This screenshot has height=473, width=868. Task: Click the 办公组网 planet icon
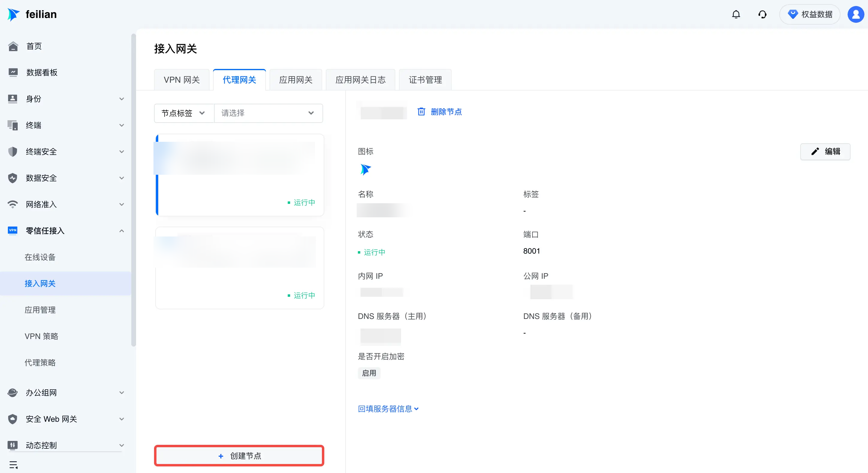(x=13, y=392)
